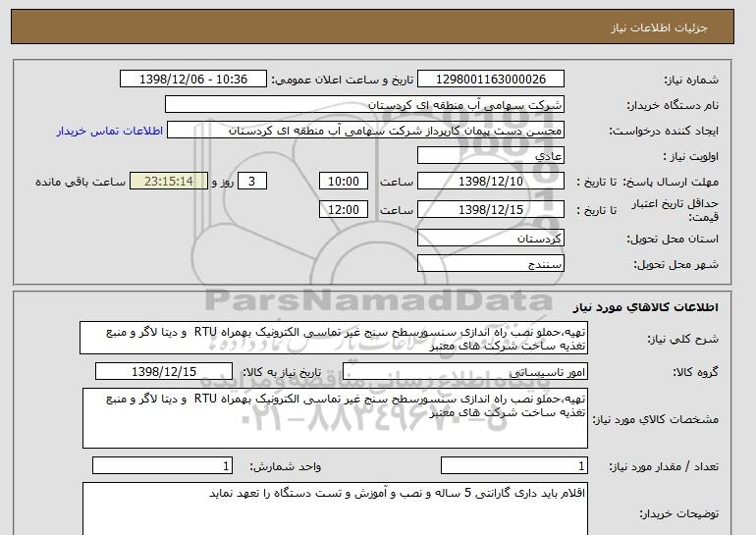Open the buyer contact info link اطلاعات تماس خریدار
Viewport: 756px width, 535px height.
(x=110, y=131)
